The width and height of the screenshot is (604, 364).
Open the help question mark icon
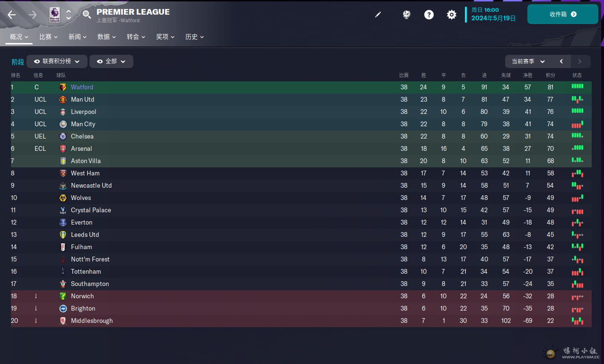pos(429,15)
